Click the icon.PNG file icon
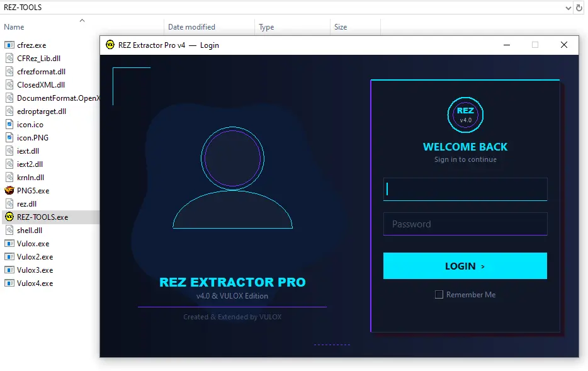 click(9, 138)
